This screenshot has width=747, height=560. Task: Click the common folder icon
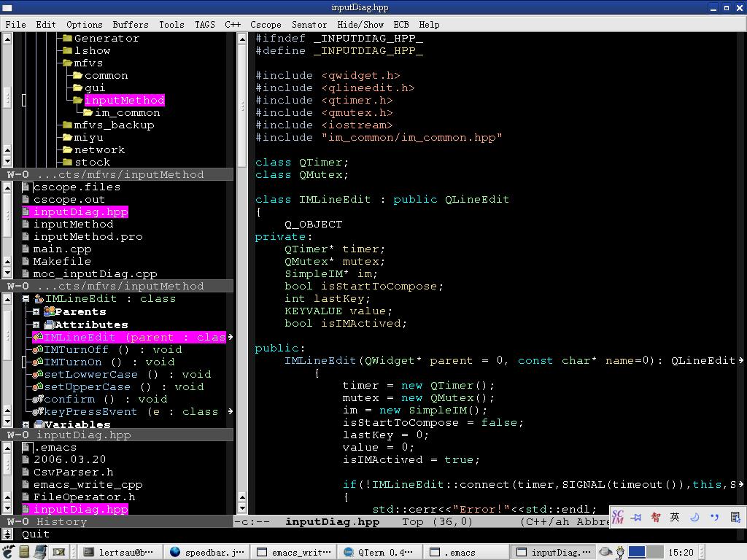click(77, 75)
